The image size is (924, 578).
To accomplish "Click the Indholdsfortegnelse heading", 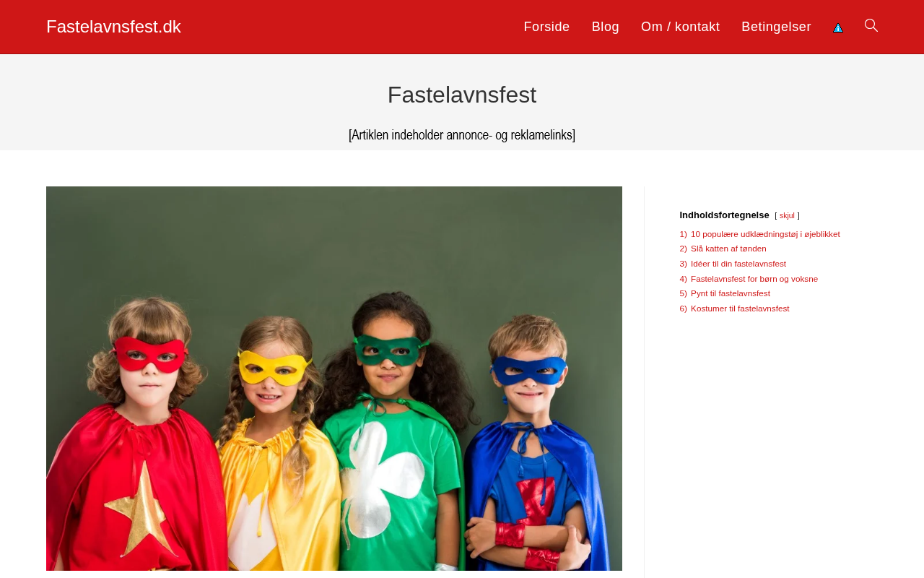I will (x=724, y=215).
